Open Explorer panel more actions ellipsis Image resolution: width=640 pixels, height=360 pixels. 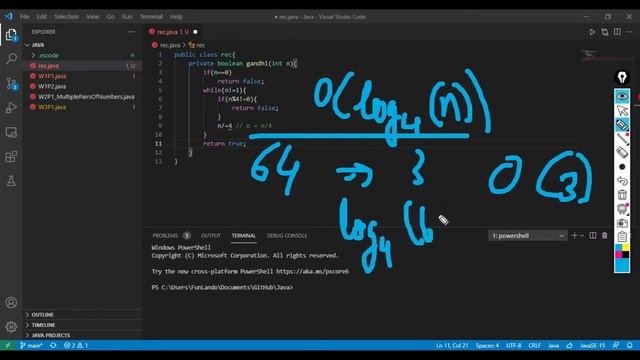[131, 31]
